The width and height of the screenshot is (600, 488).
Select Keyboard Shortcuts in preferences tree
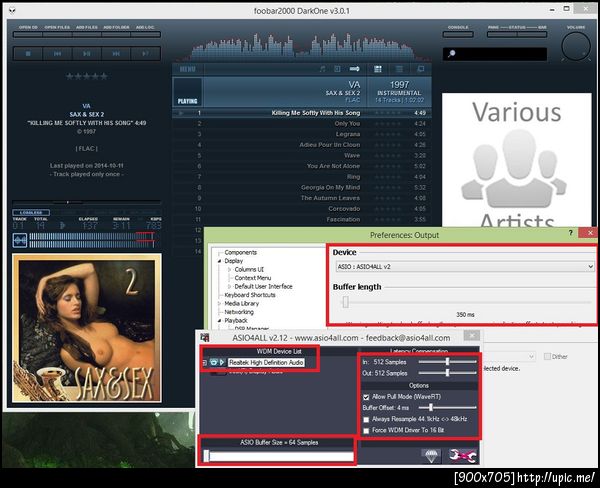click(x=250, y=295)
